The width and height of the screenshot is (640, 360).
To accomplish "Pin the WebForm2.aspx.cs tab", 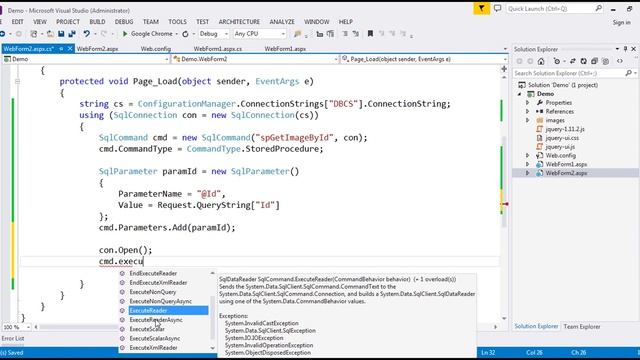I will 61,49.
